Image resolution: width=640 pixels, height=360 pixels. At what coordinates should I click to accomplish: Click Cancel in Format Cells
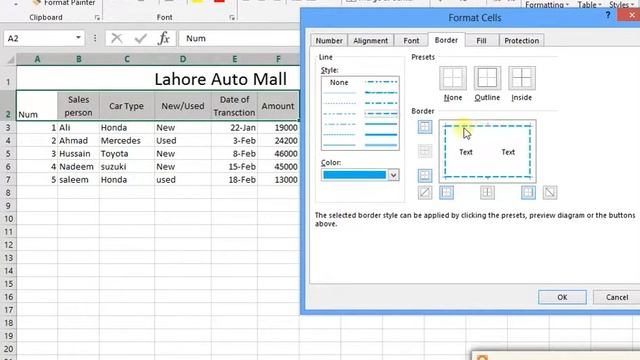617,297
